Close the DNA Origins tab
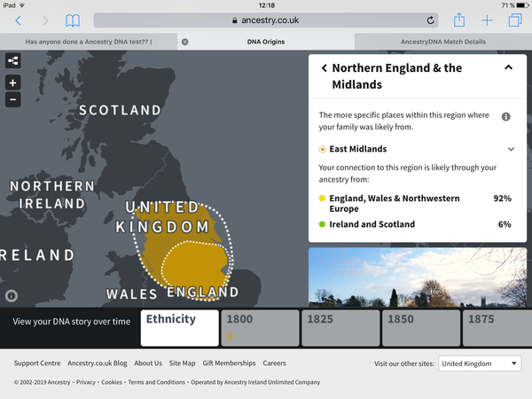Screen dimensions: 532x399 click(185, 42)
